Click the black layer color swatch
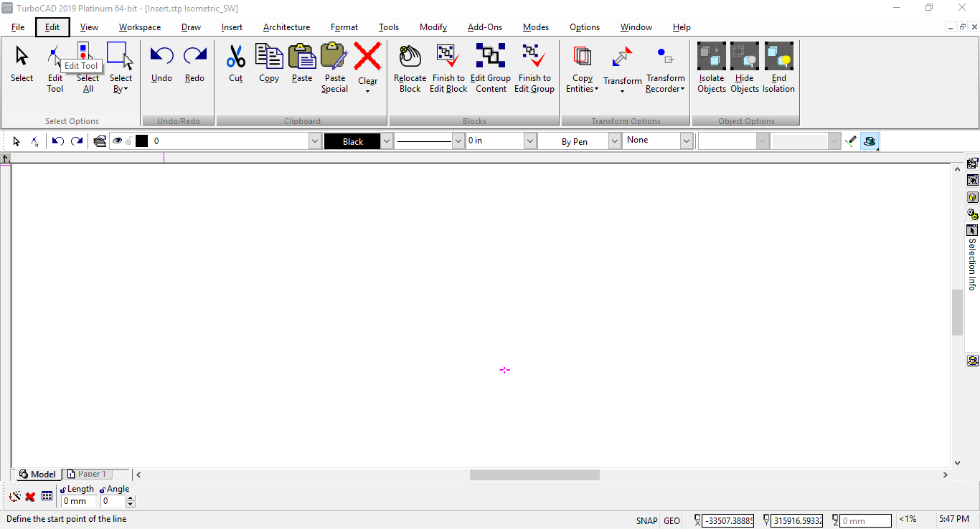The height and width of the screenshot is (529, 980). point(141,141)
